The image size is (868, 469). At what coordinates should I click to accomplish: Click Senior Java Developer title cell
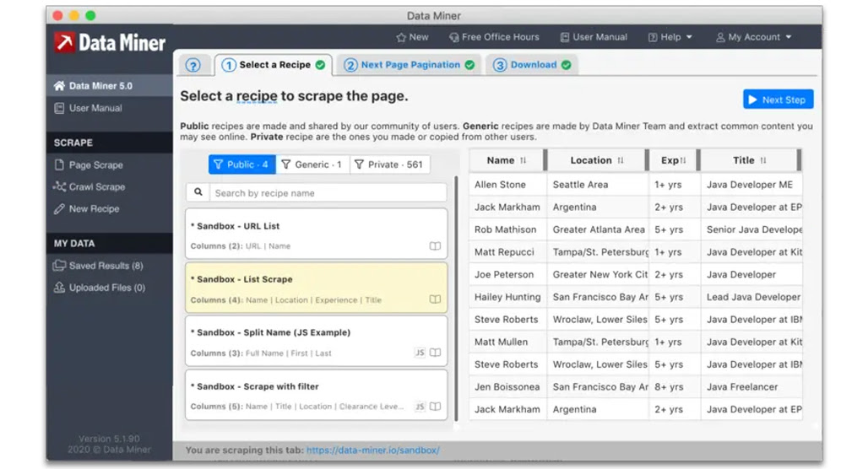click(751, 229)
